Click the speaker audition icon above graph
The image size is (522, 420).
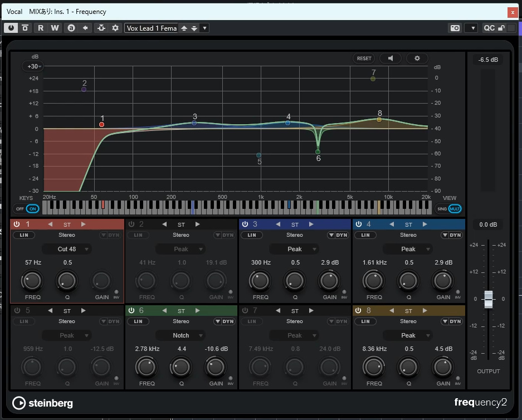point(391,58)
